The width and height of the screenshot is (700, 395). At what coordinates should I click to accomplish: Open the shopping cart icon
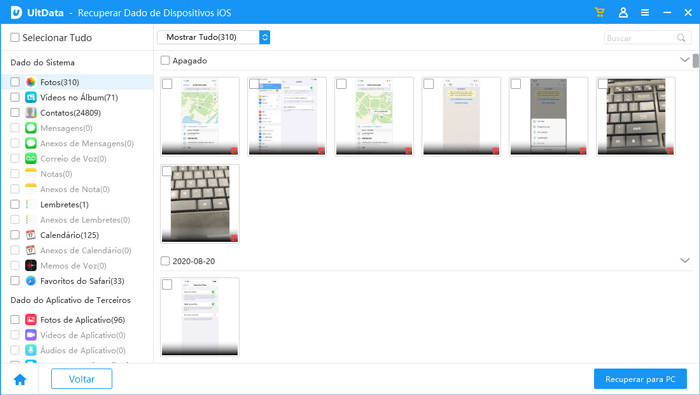pyautogui.click(x=600, y=12)
